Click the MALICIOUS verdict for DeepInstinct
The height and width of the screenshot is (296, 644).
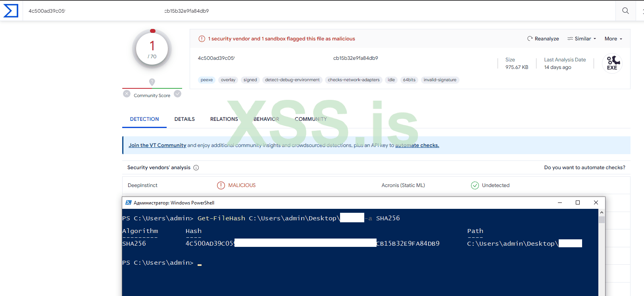tap(242, 185)
